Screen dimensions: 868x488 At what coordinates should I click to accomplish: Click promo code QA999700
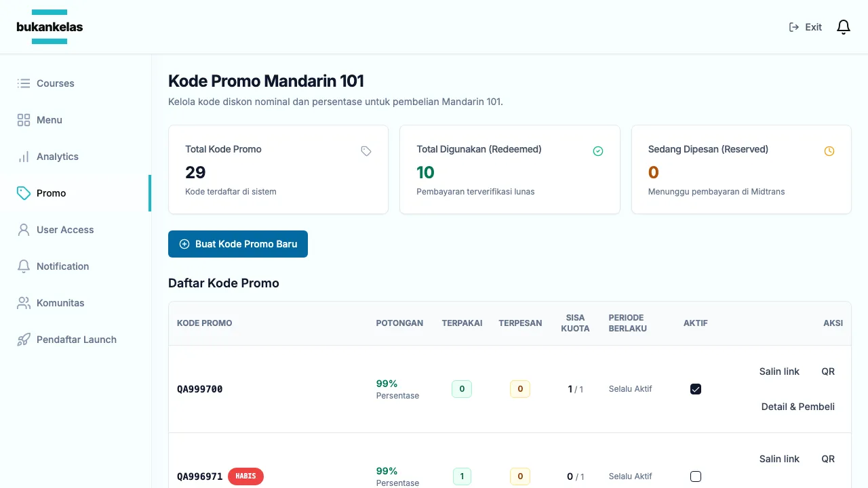[200, 389]
